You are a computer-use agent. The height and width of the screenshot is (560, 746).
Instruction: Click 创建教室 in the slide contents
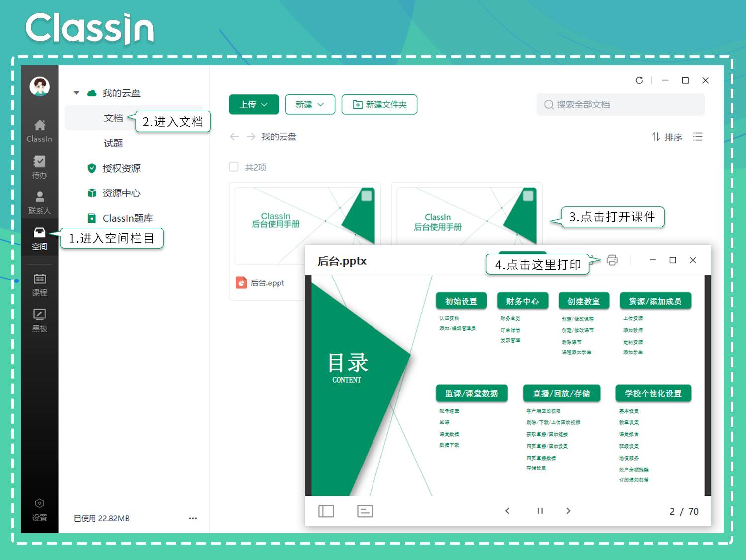tap(584, 301)
